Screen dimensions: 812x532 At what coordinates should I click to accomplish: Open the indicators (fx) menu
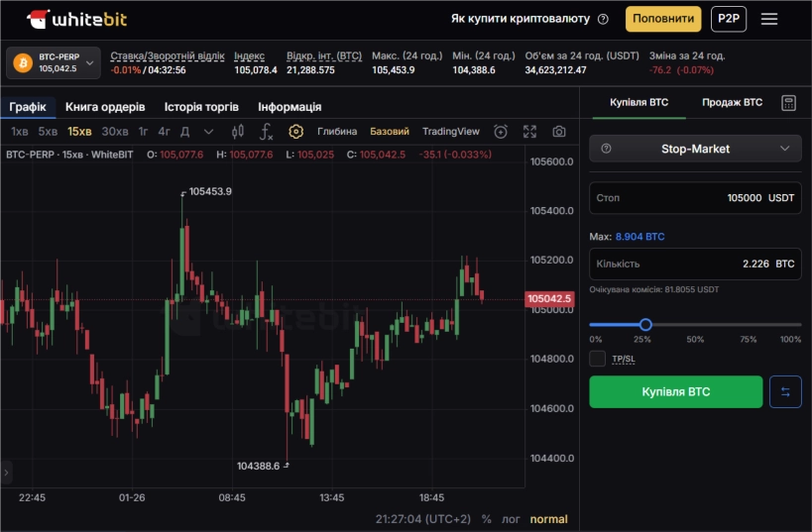point(266,132)
